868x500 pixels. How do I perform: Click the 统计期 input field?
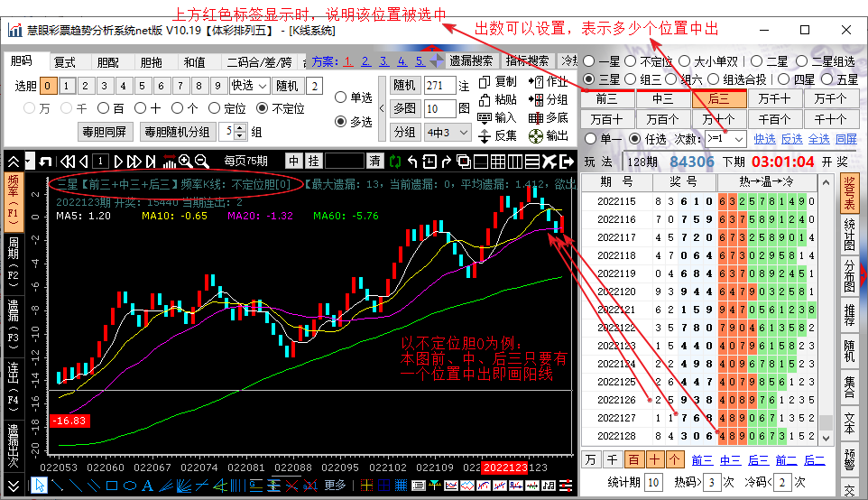click(653, 482)
